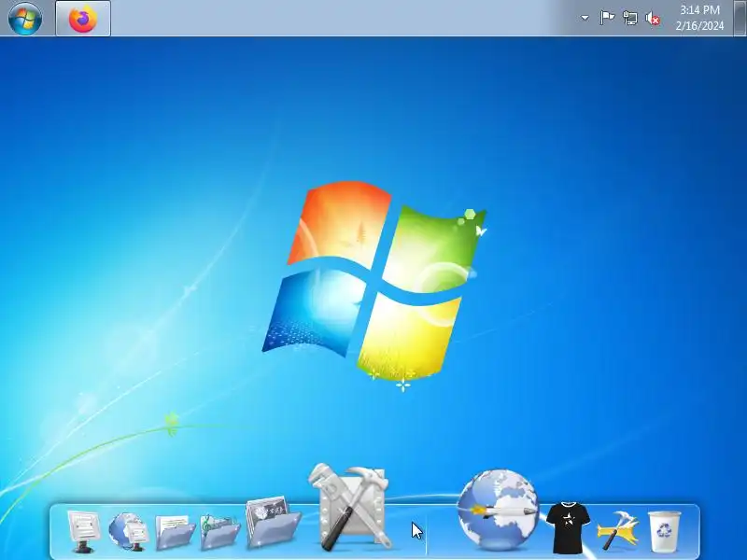The image size is (747, 560).
Task: Open the dock music folder icon
Action: coord(219,532)
